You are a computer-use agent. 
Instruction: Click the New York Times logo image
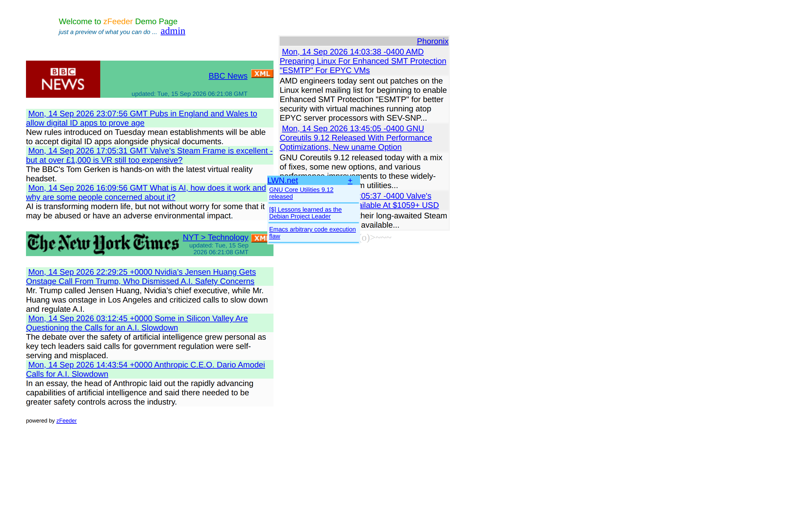[x=103, y=244]
